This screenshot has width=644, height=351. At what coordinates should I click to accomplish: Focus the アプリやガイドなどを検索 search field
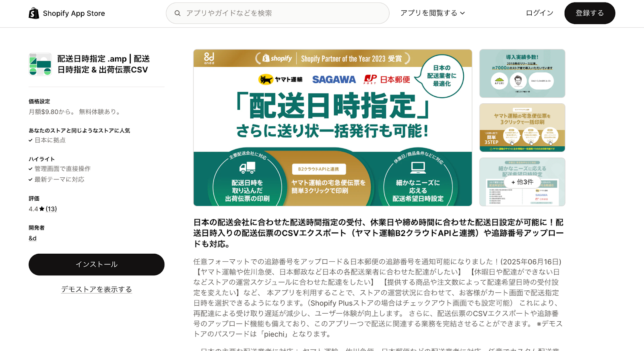point(277,13)
